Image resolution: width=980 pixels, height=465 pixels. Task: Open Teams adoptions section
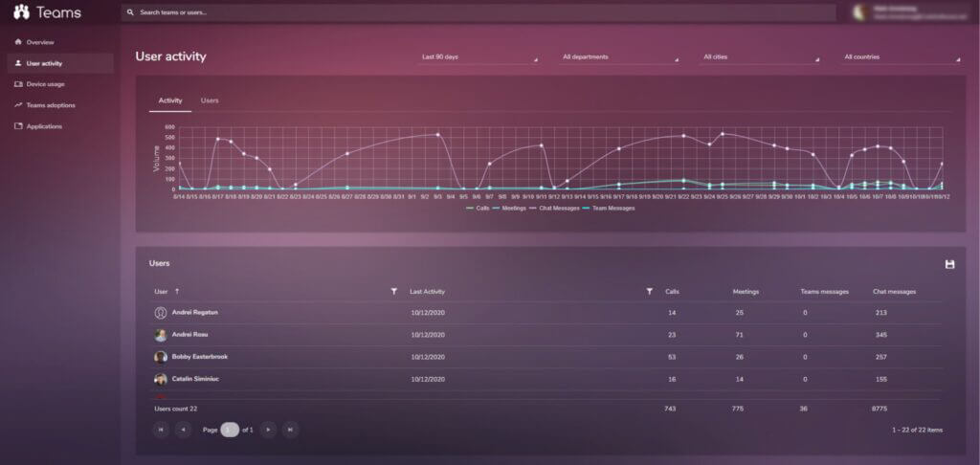point(50,105)
